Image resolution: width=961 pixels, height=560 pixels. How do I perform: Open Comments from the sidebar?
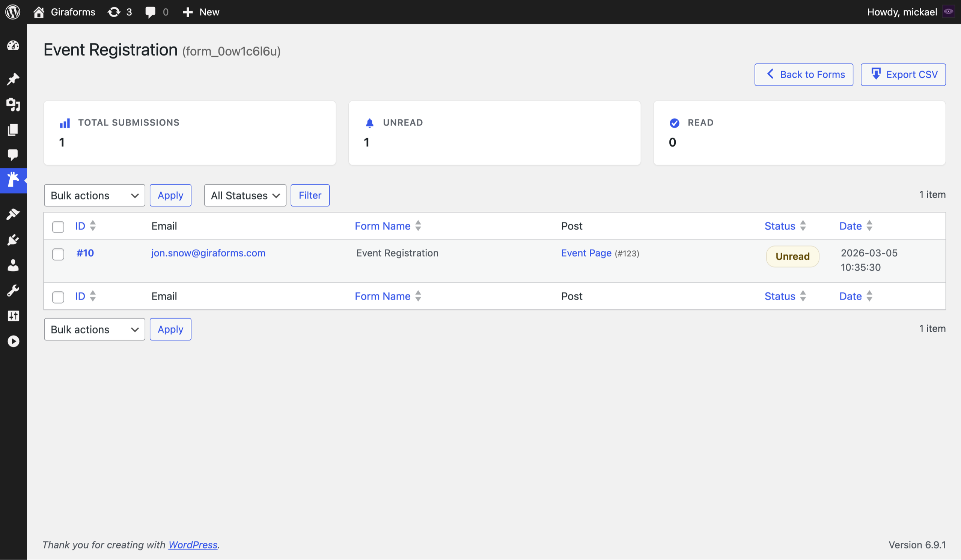[x=14, y=155]
